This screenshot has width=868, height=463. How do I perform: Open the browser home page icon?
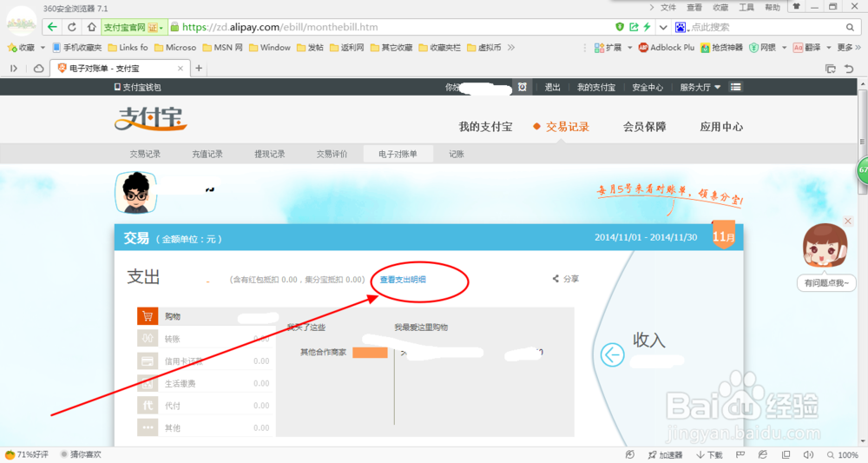pyautogui.click(x=91, y=27)
